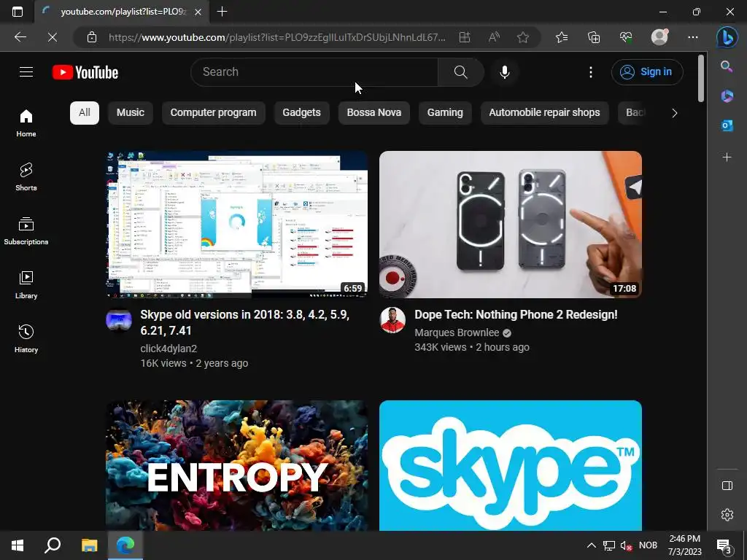Open Subscriptions in sidebar
The width and height of the screenshot is (747, 560).
coord(26,231)
